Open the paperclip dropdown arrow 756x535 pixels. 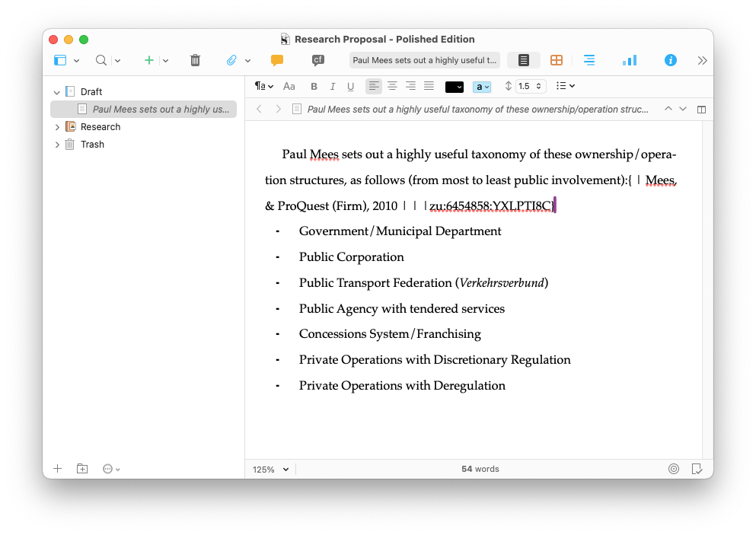click(x=248, y=61)
